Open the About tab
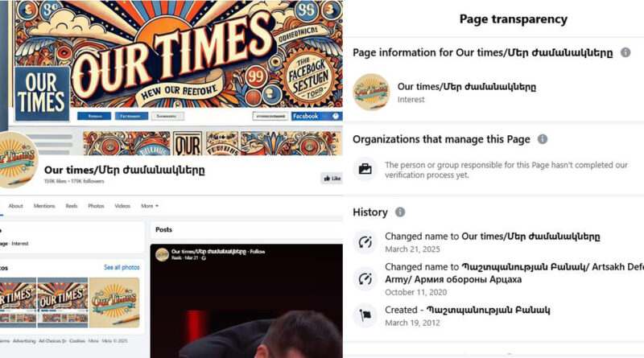Image resolution: width=644 pixels, height=358 pixels. 15,206
